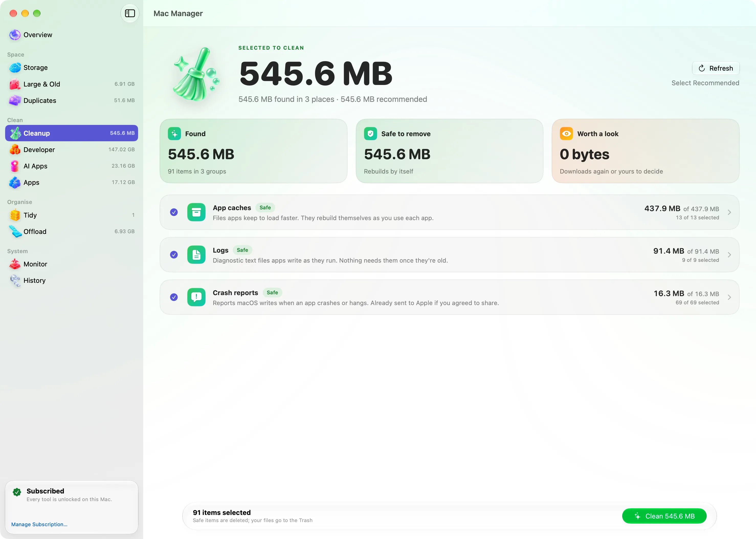756x539 pixels.
Task: Click the Safe to remove card
Action: (x=449, y=151)
